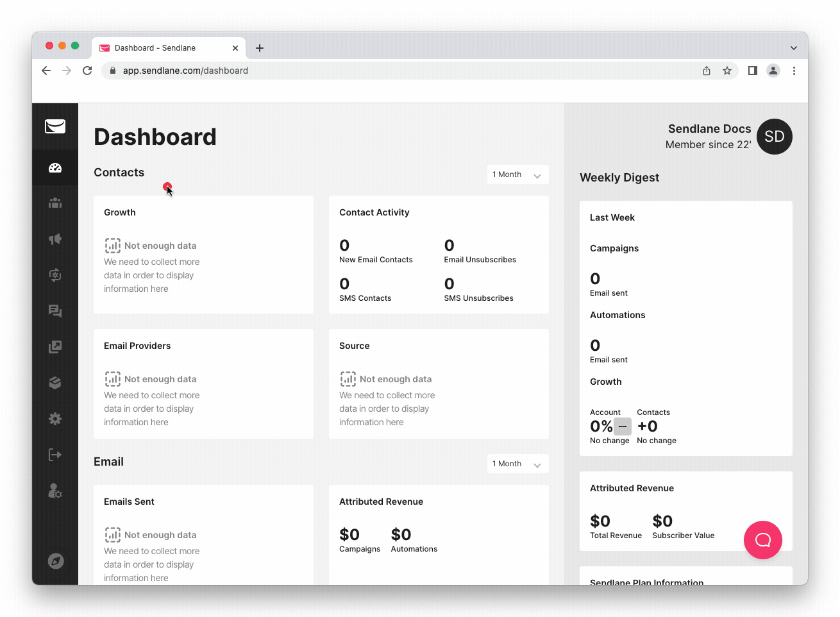Open the image gallery icon in sidebar

55,347
